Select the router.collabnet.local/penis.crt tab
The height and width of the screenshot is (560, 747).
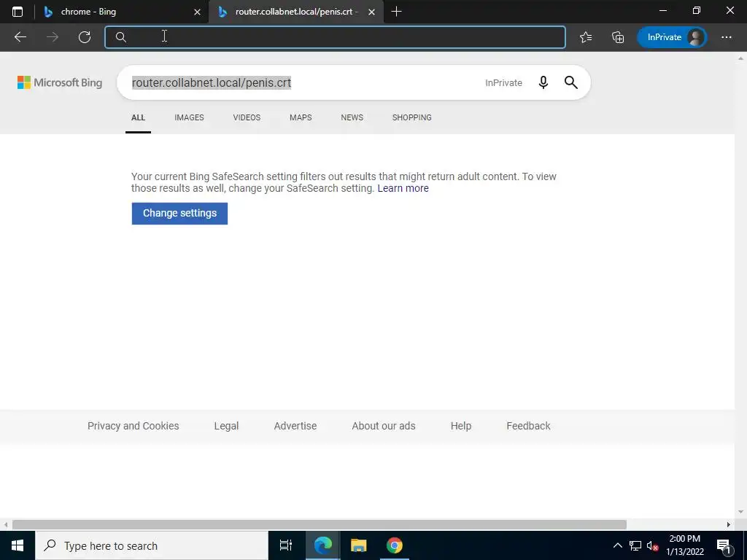coord(295,12)
